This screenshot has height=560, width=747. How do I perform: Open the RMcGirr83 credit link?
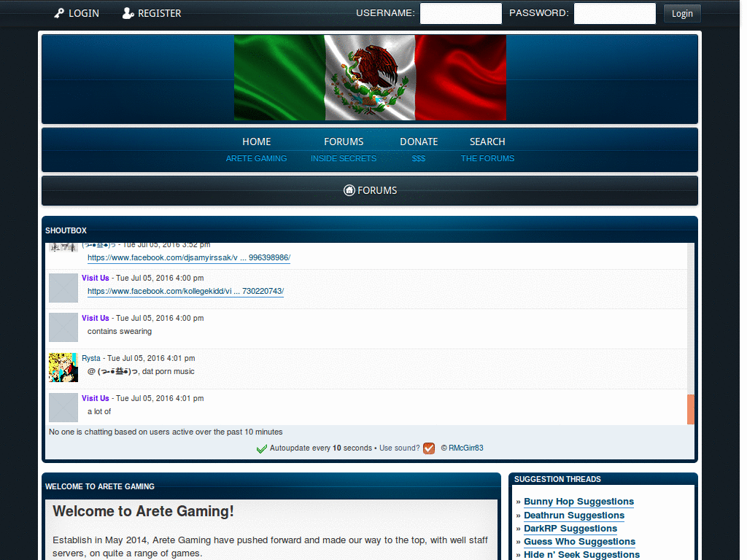(466, 448)
